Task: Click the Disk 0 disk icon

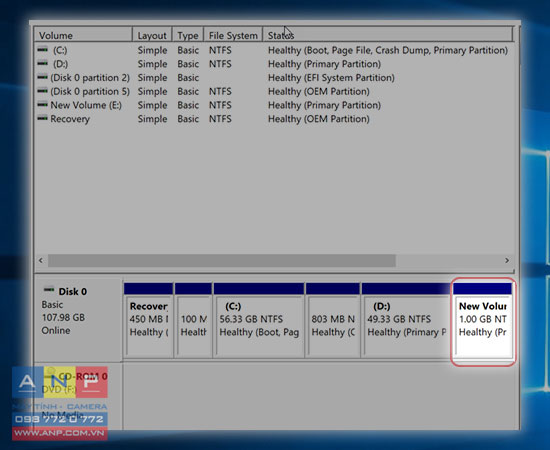Action: click(x=48, y=290)
